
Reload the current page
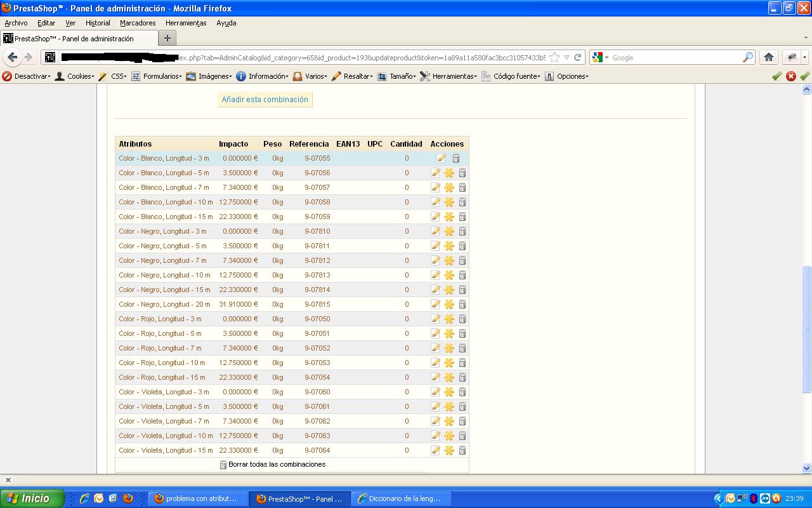[578, 57]
